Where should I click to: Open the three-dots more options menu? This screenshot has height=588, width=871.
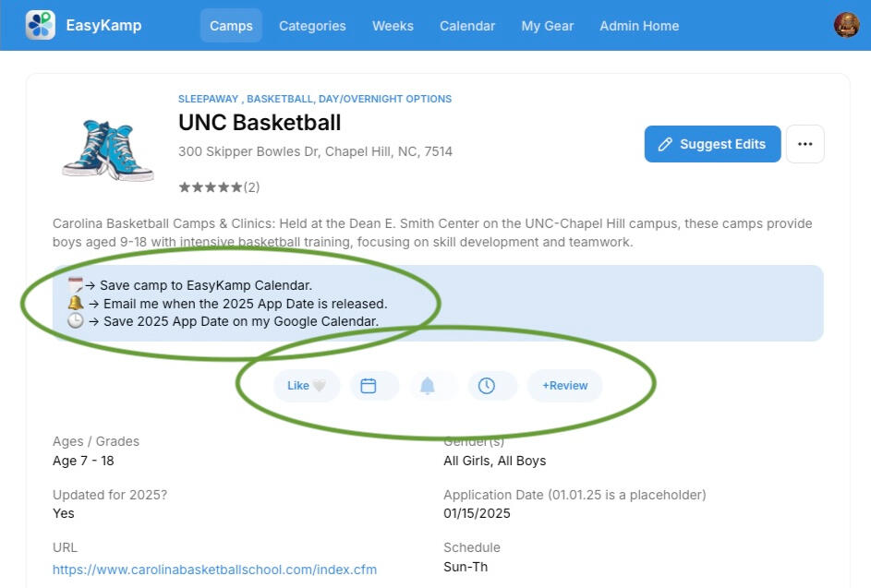click(x=804, y=144)
